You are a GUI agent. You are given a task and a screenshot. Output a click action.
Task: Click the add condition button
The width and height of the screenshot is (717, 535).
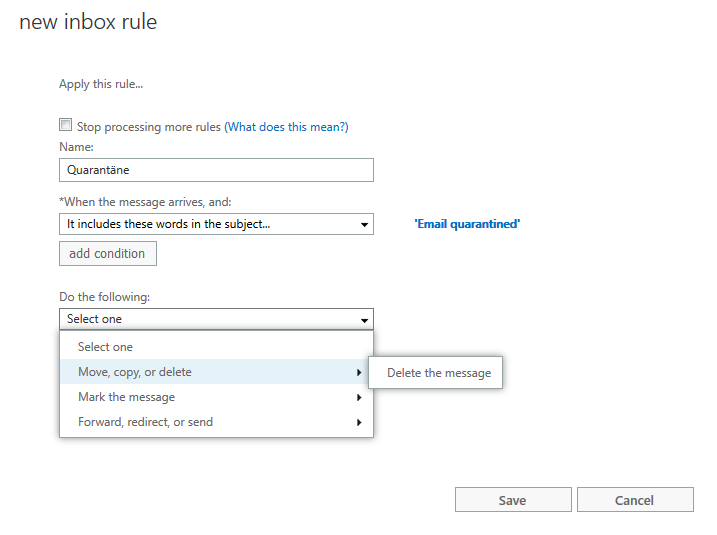pyautogui.click(x=108, y=254)
